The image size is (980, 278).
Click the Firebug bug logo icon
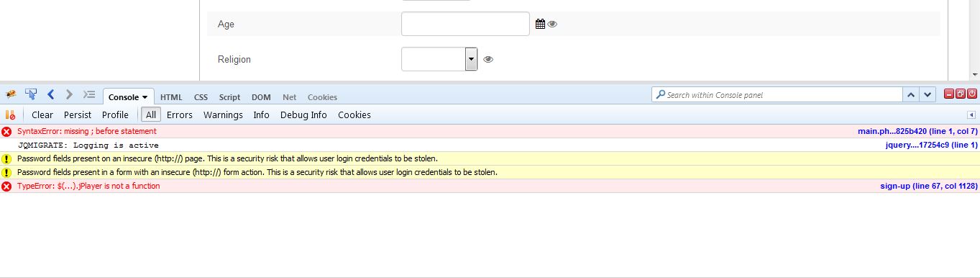pos(11,94)
